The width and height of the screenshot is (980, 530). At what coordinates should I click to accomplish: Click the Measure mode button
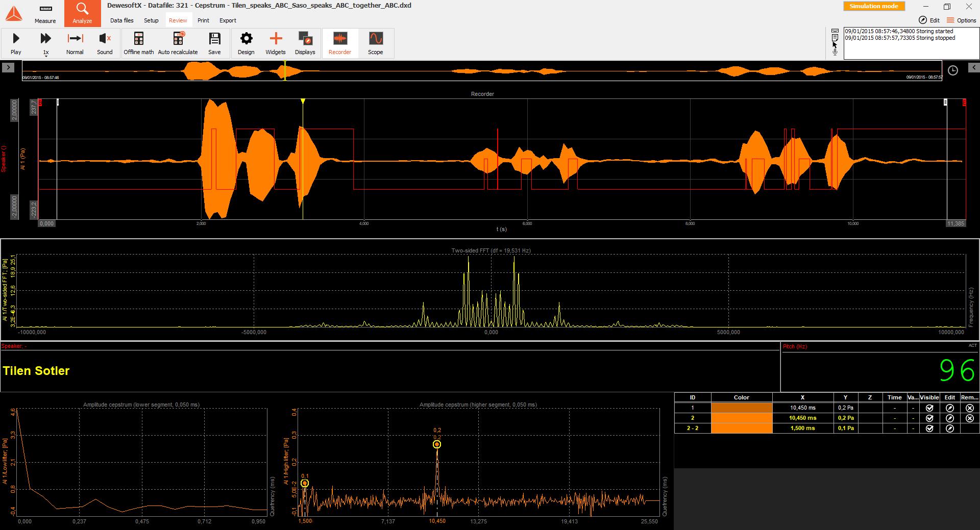[x=45, y=14]
